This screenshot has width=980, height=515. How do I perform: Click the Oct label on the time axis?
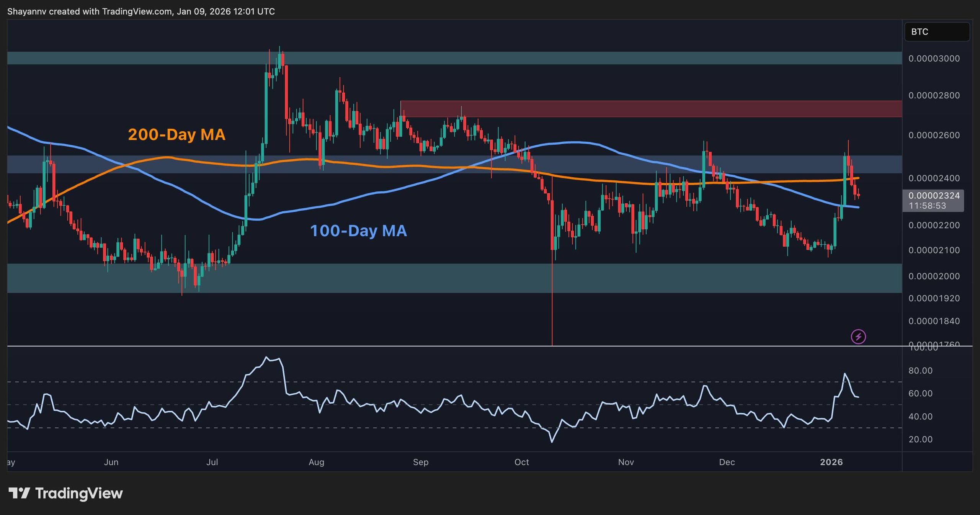(x=521, y=462)
